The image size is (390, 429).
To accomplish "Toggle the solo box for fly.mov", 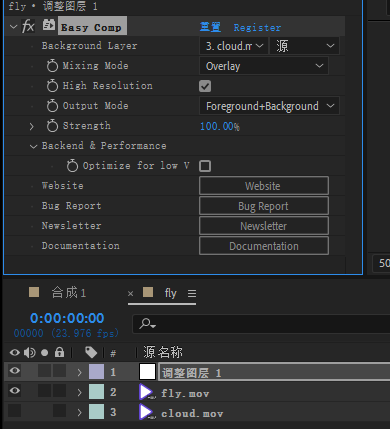I will [x=44, y=391].
